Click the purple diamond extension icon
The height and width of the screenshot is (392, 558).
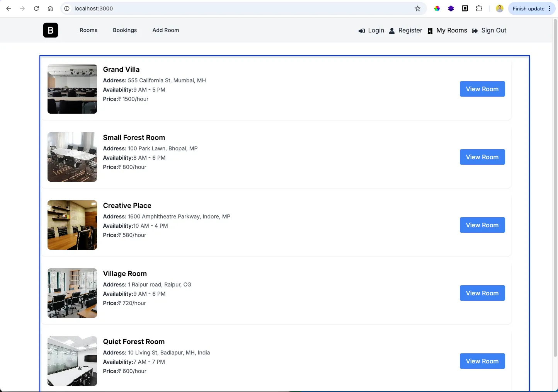pos(451,9)
